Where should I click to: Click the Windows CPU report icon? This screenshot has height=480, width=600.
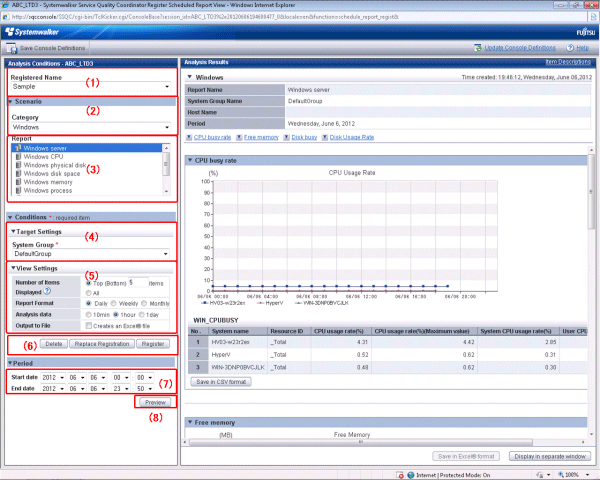18,157
